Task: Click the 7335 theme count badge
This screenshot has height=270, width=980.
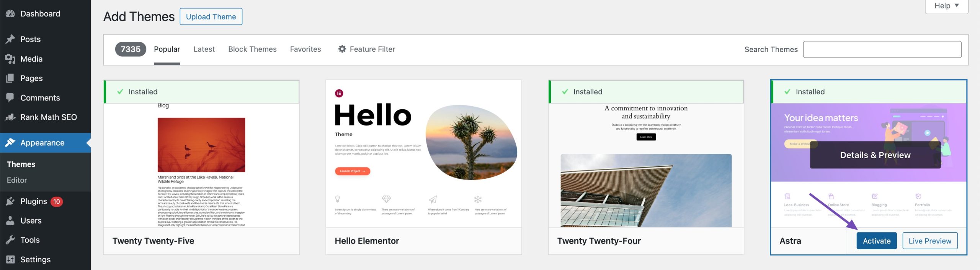Action: 131,49
